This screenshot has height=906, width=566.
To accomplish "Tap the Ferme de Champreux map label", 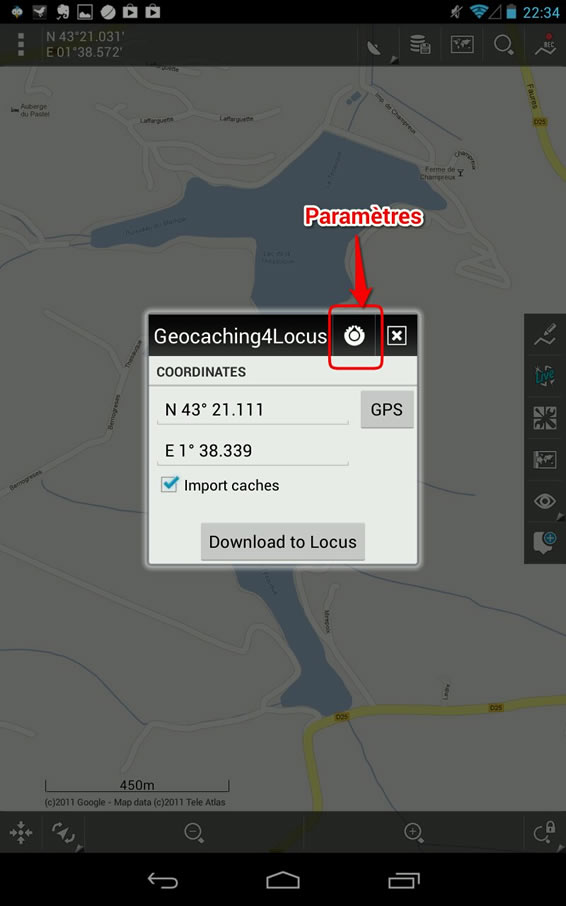I will (x=437, y=173).
